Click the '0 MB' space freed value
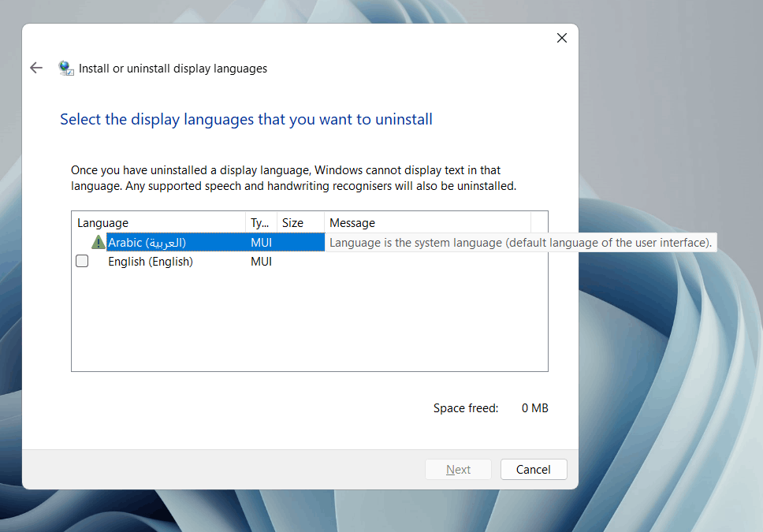Image resolution: width=763 pixels, height=532 pixels. 534,408
